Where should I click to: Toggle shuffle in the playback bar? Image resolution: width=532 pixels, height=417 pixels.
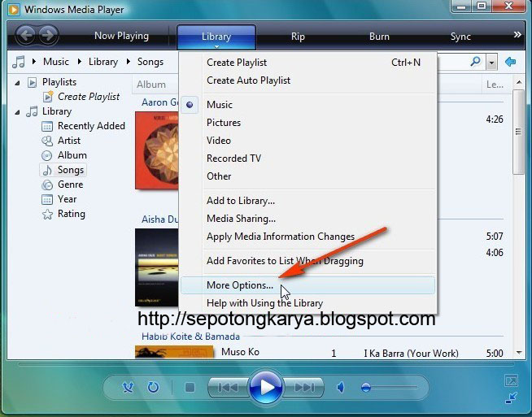pyautogui.click(x=128, y=387)
